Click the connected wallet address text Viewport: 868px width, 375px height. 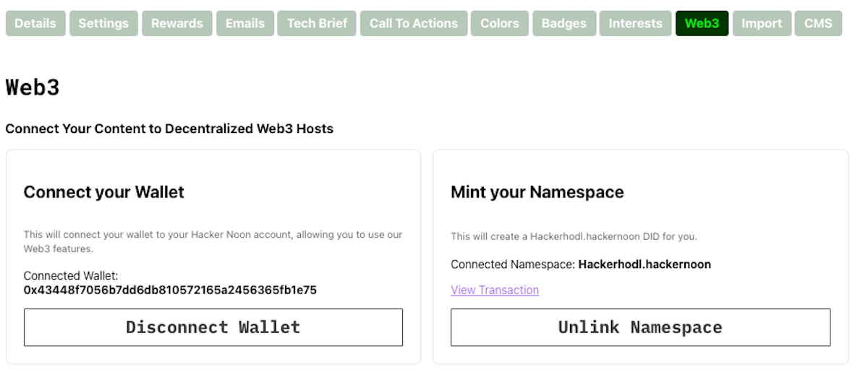170,290
